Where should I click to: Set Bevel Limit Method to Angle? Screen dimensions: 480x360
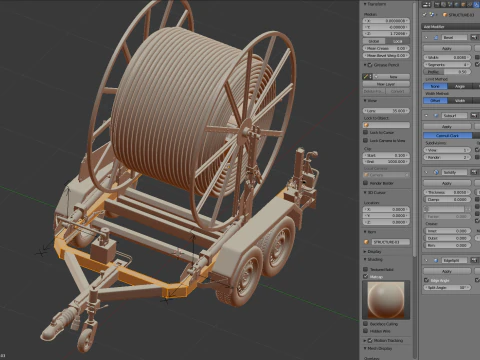[460, 86]
